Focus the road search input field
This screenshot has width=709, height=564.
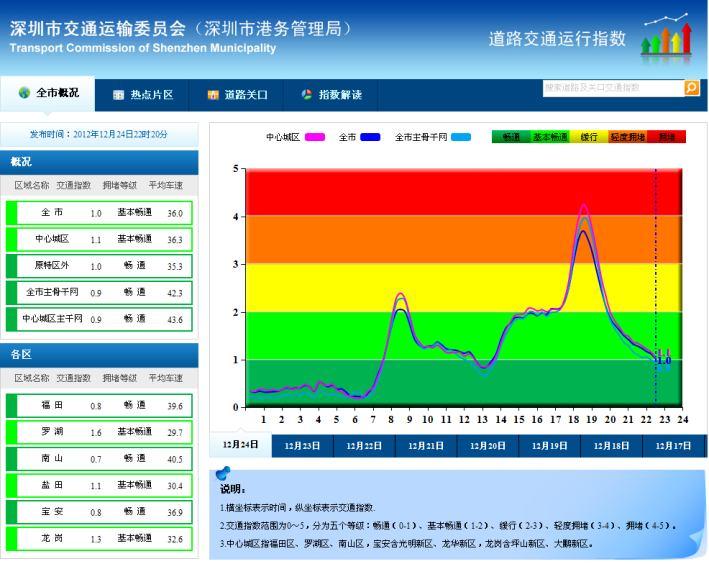coord(614,88)
